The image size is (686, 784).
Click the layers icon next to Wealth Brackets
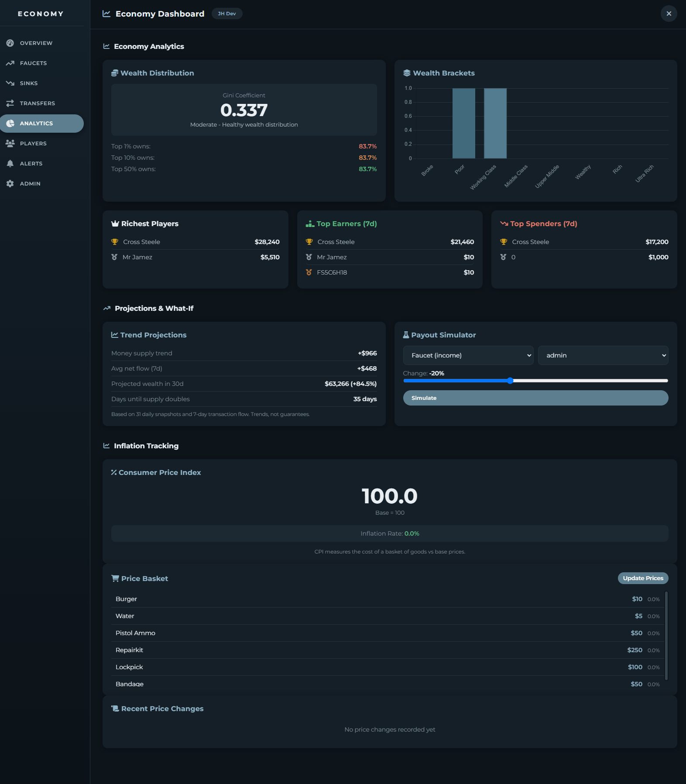[x=407, y=73]
